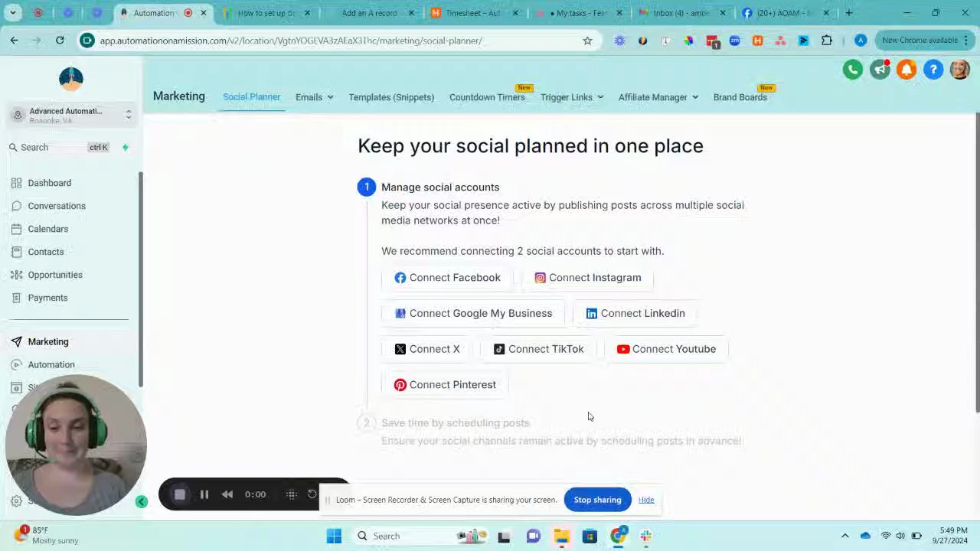Click Connect Linkedin button
The width and height of the screenshot is (980, 551).
pos(635,313)
